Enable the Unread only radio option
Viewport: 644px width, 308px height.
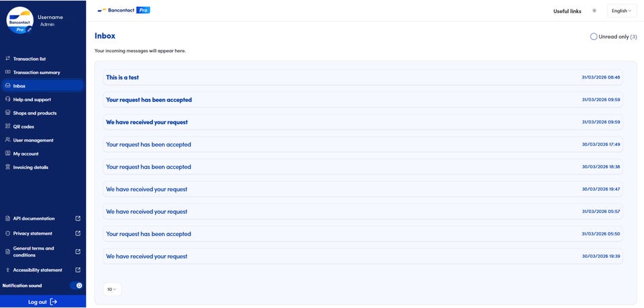(x=593, y=37)
